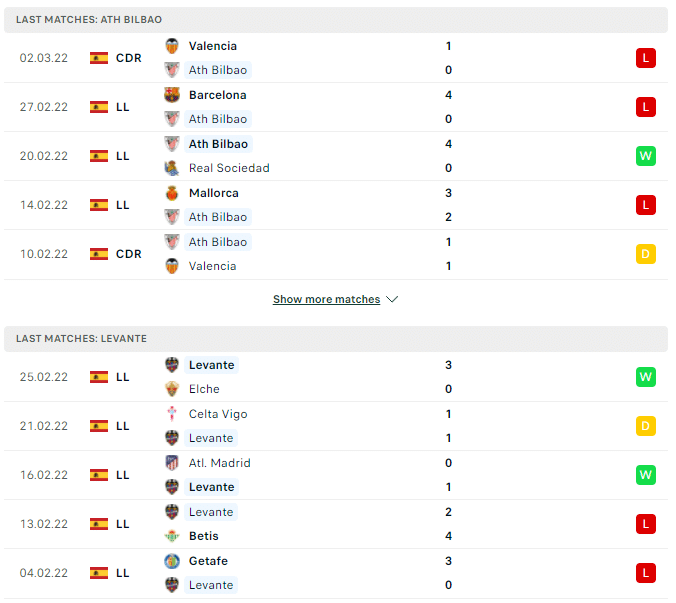
Task: Click the yellow D badge for Ath Bilbao vs Valencia
Action: pos(646,254)
